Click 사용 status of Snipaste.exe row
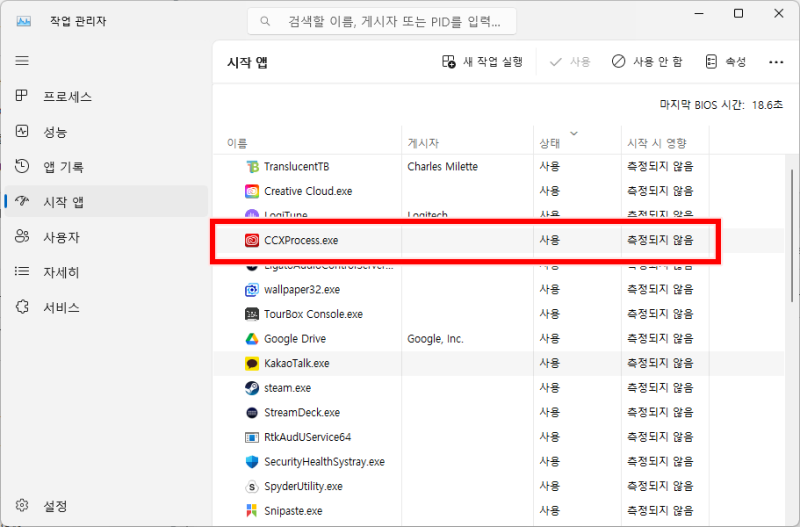Image resolution: width=800 pixels, height=527 pixels. [x=549, y=511]
